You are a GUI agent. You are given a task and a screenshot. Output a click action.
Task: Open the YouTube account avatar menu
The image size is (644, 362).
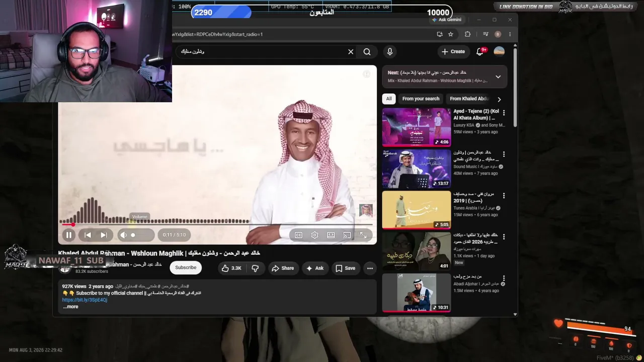point(499,51)
